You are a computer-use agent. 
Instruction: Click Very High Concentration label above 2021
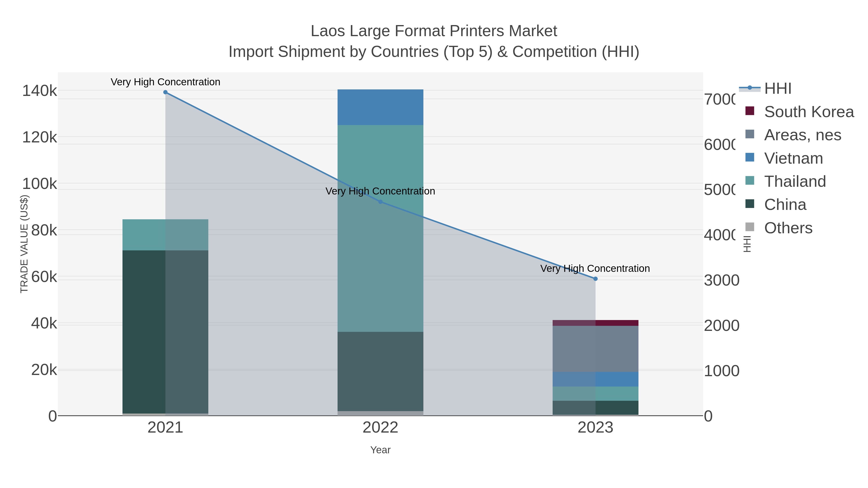click(x=165, y=82)
